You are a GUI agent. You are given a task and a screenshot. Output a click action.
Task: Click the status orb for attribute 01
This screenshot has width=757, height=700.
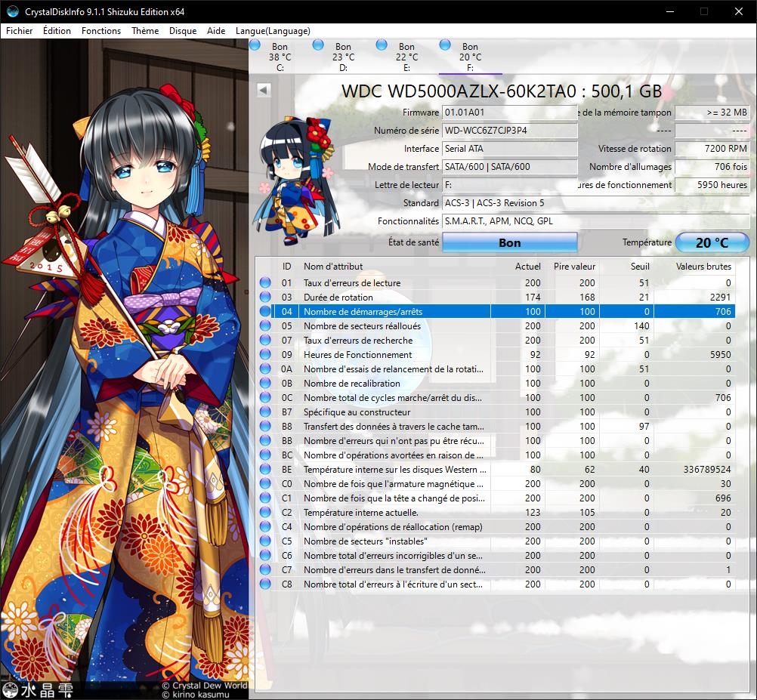coord(265,283)
